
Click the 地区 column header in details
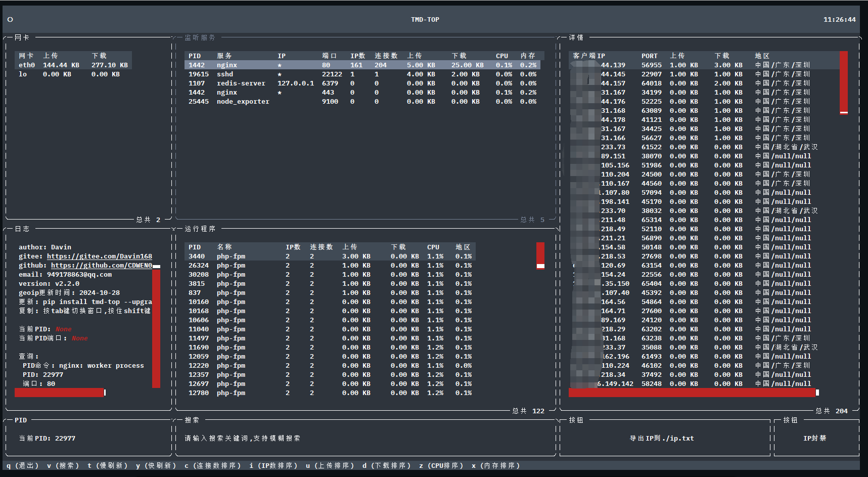tap(762, 56)
